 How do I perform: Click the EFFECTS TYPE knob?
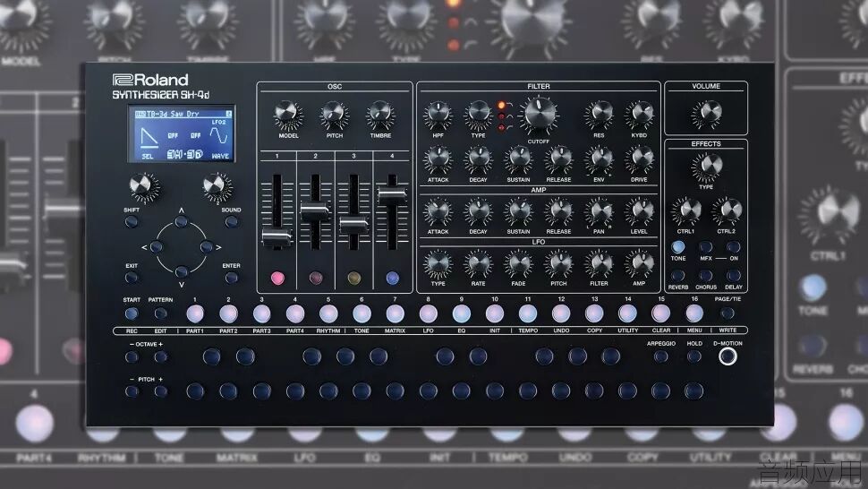pyautogui.click(x=707, y=167)
